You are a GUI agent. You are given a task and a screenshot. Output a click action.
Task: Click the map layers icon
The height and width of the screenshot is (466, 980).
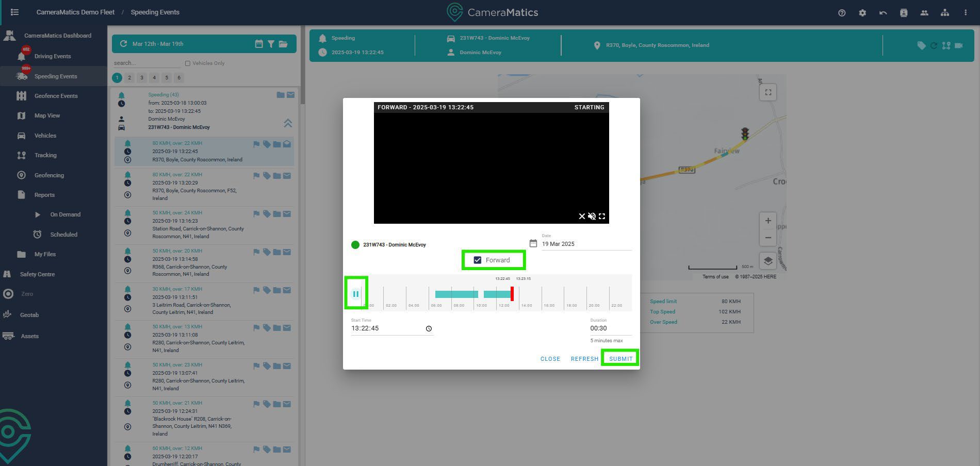(x=768, y=261)
